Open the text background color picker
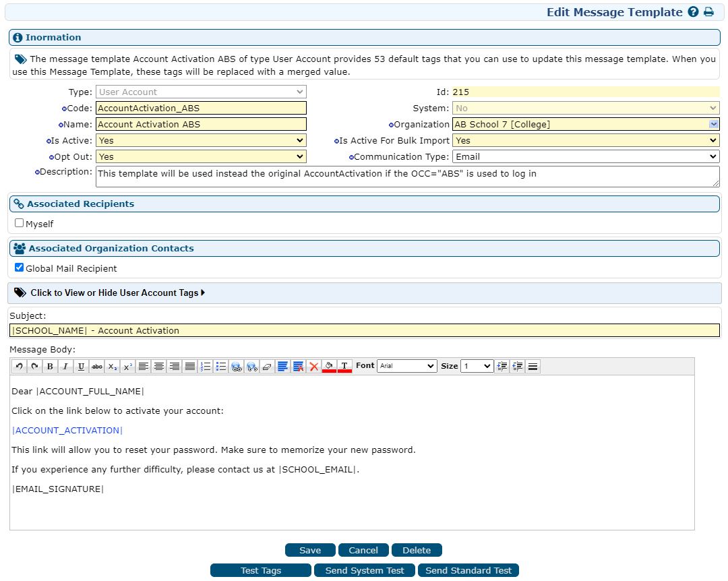The width and height of the screenshot is (728, 581). [x=329, y=366]
